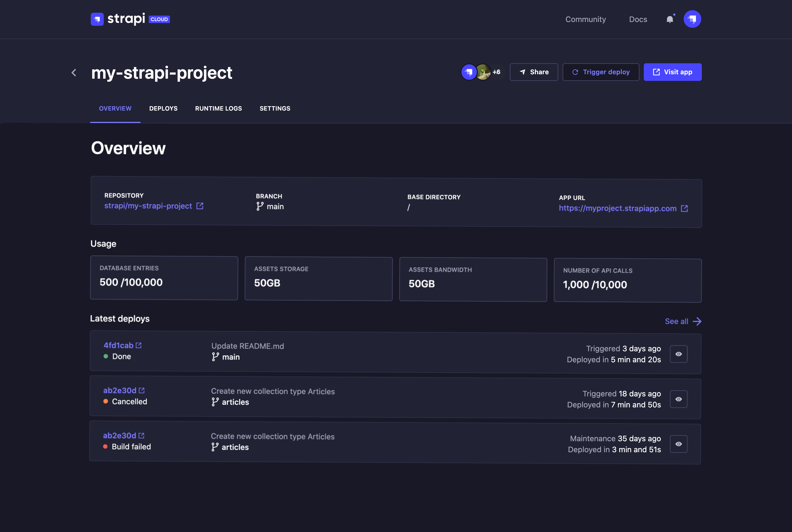Switch to the Deploys tab

point(163,108)
